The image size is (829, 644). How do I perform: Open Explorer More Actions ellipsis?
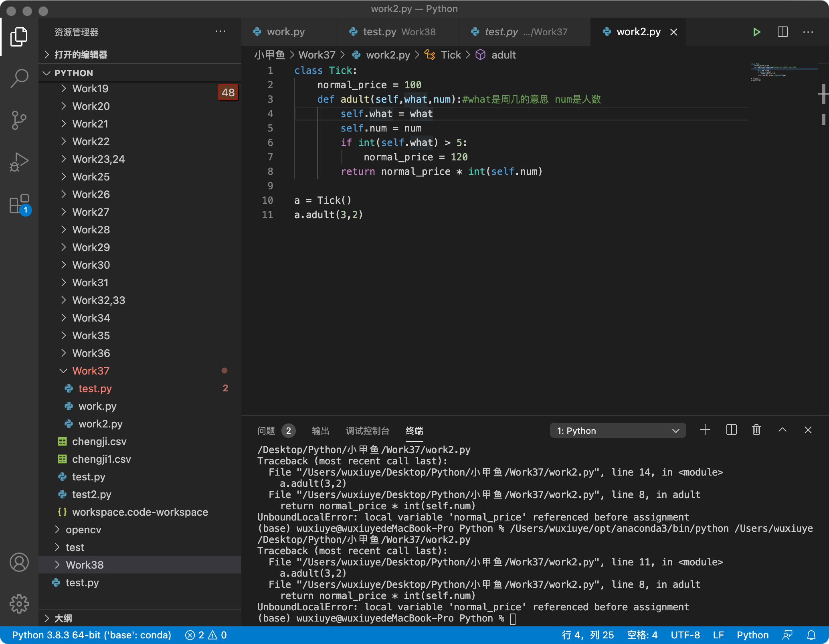tap(220, 32)
